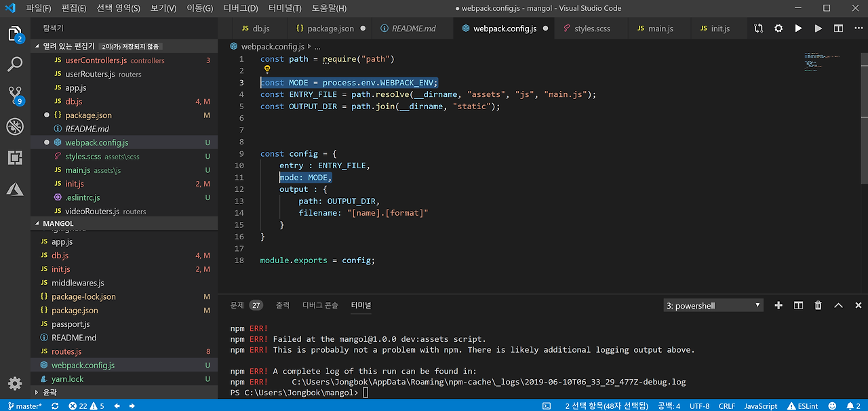Change the JavaScript language mode

tap(760, 406)
